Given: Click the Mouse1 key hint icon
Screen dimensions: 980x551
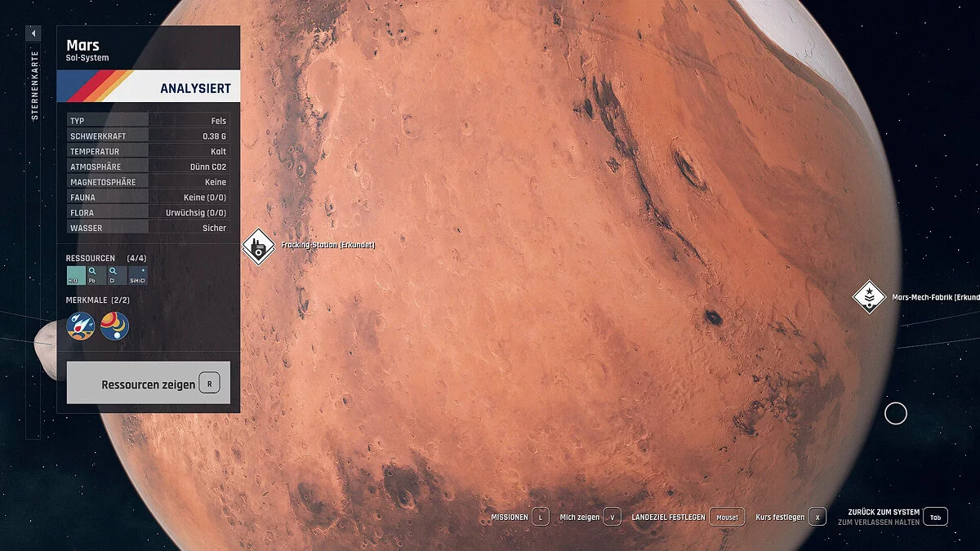Looking at the screenshot, I should point(727,517).
